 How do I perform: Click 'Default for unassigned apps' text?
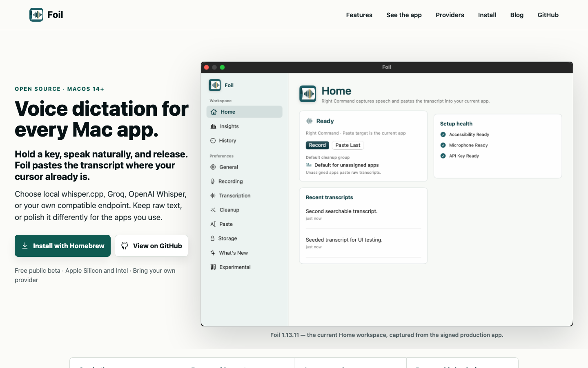[346, 165]
